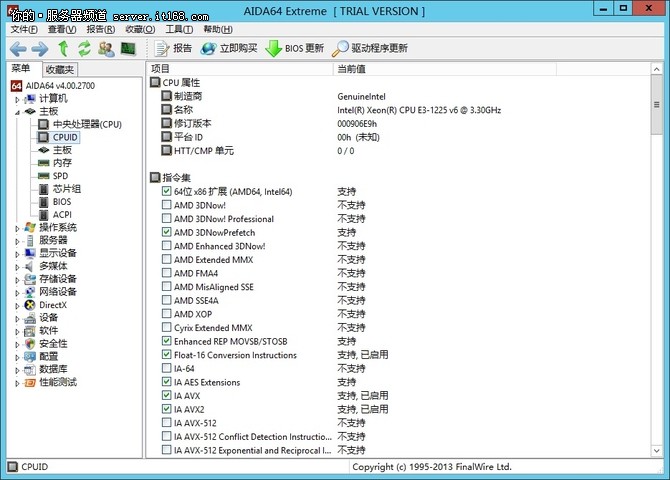670x480 pixels.
Task: Select the 安全性 shield icon
Action: [30, 344]
